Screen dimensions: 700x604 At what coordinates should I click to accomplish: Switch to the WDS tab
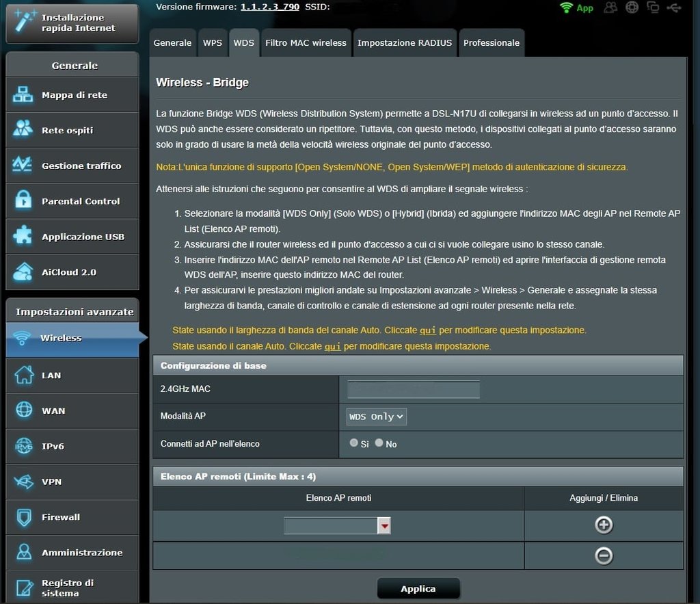click(x=244, y=43)
